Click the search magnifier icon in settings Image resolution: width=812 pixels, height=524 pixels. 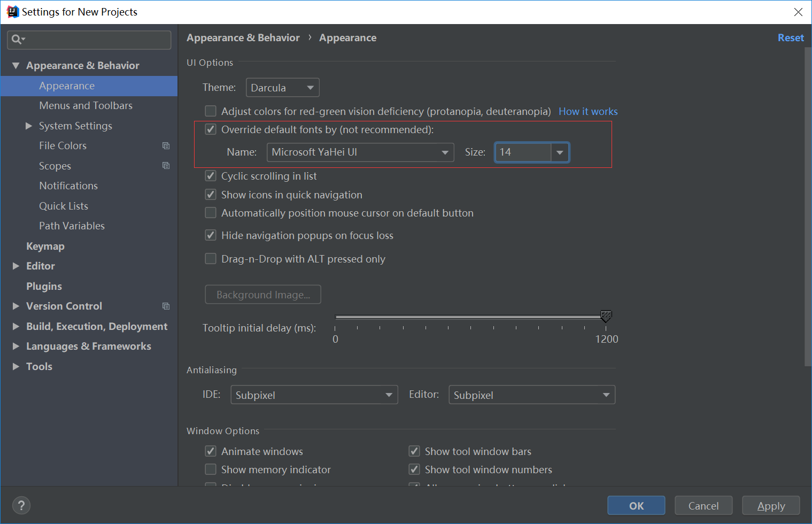pyautogui.click(x=17, y=40)
